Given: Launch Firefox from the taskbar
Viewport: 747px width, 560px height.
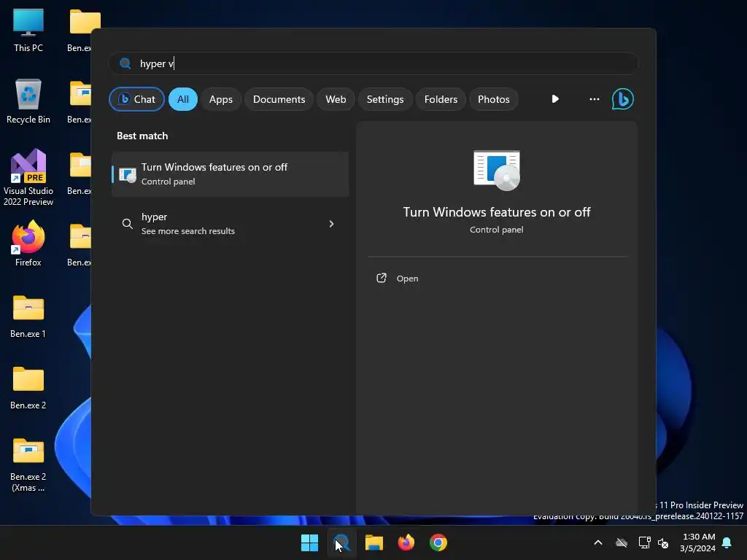Looking at the screenshot, I should pyautogui.click(x=406, y=542).
